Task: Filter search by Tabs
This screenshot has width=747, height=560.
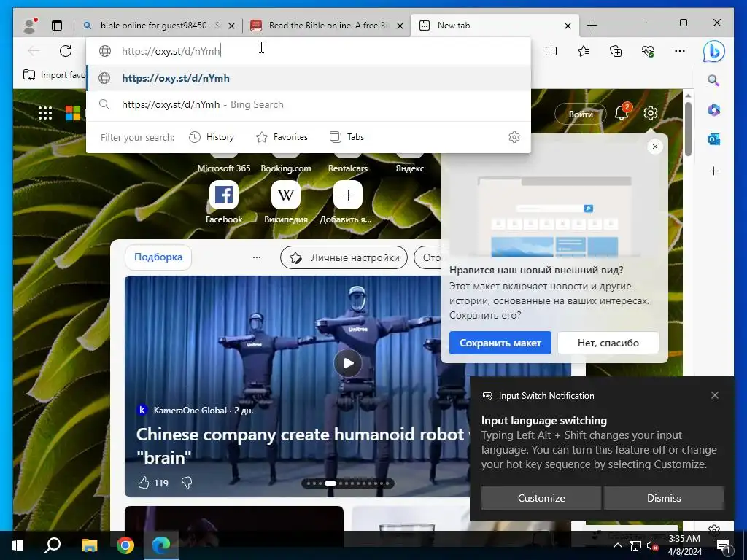Action: click(347, 137)
